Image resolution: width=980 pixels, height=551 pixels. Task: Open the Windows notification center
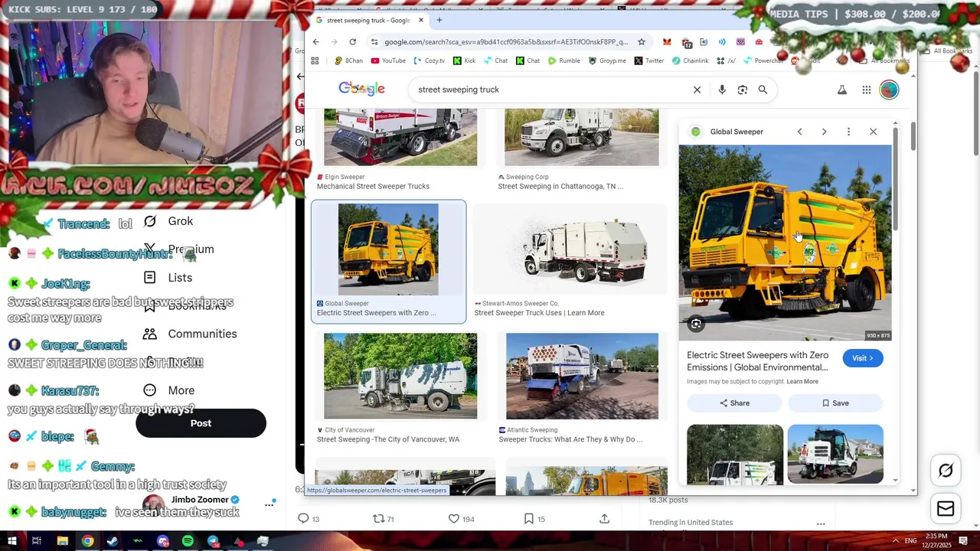[x=964, y=541]
